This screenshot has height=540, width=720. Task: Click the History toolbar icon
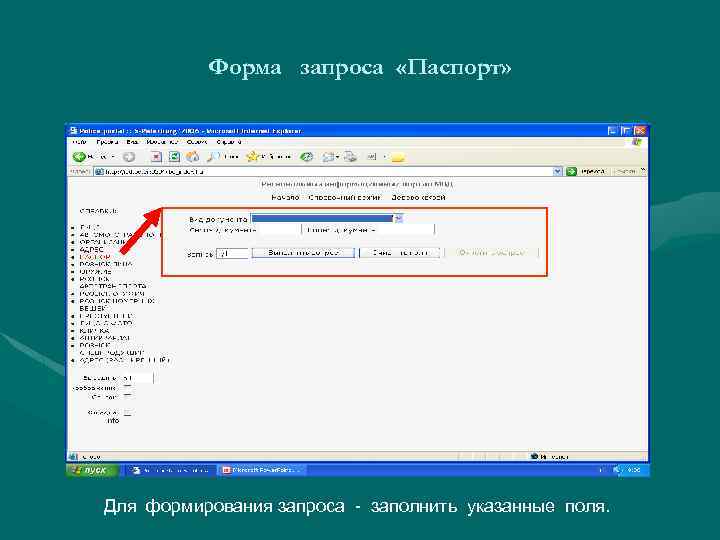click(x=306, y=157)
